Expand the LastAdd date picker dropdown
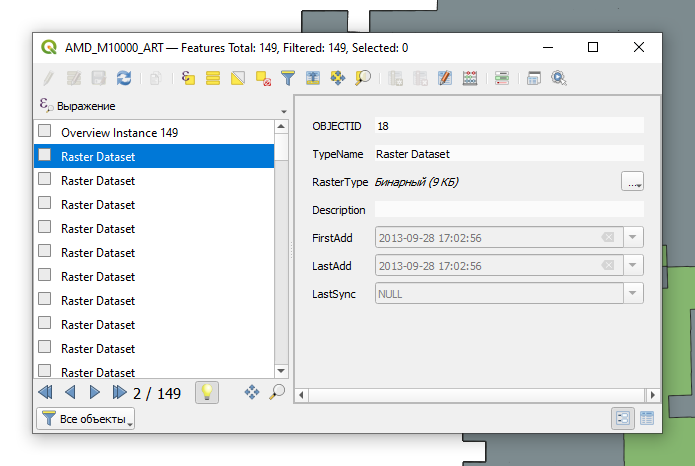Viewport: 695px width, 466px height. 633,265
